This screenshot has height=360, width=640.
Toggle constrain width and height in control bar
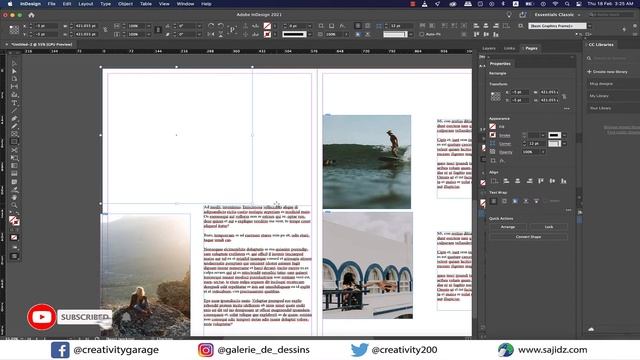pyautogui.click(x=105, y=30)
